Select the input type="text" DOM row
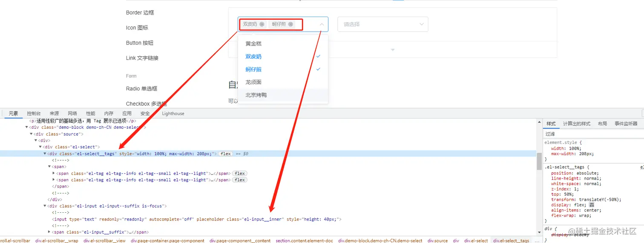Screen dimensions: 644x243 [x=268, y=219]
